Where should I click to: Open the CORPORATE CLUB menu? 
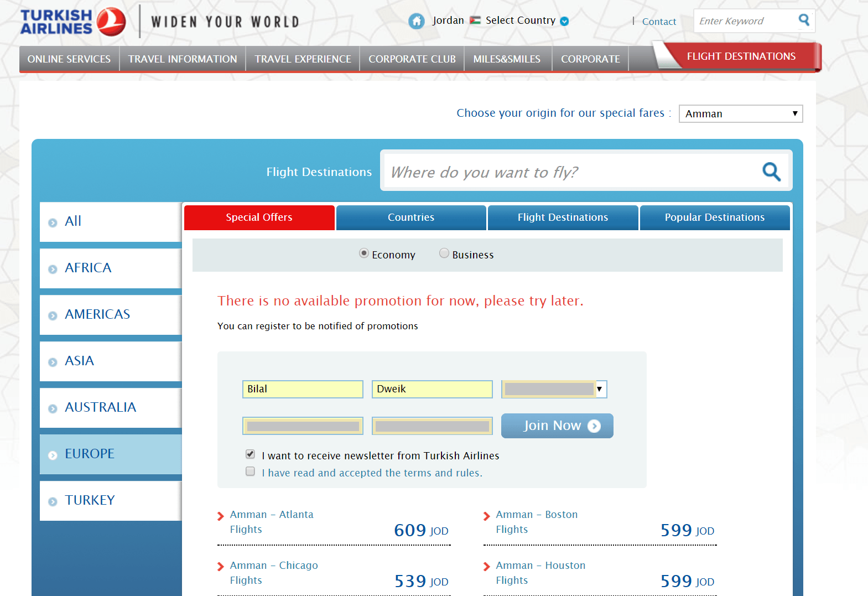coord(412,59)
